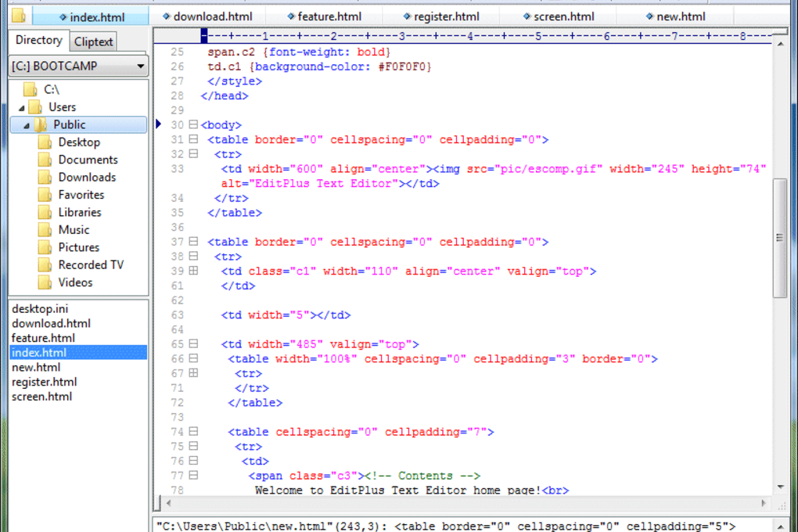
Task: Collapse the table fold marker on line 37
Action: 193,241
